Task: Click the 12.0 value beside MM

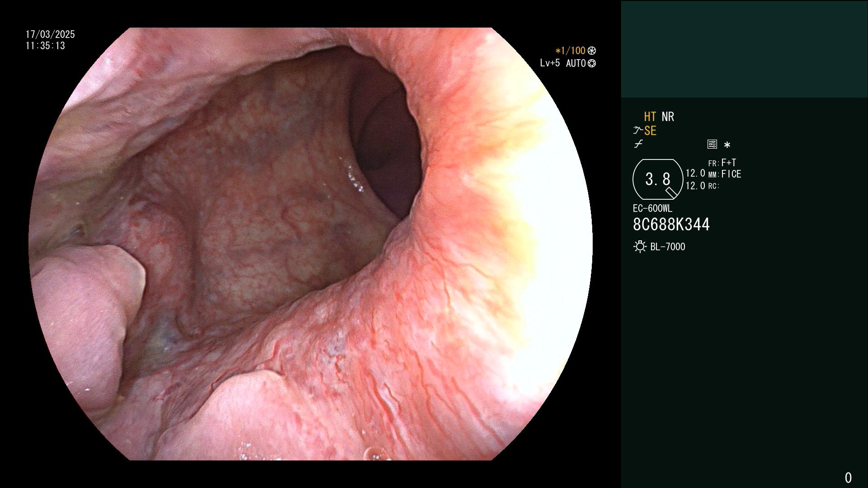Action: pos(695,174)
